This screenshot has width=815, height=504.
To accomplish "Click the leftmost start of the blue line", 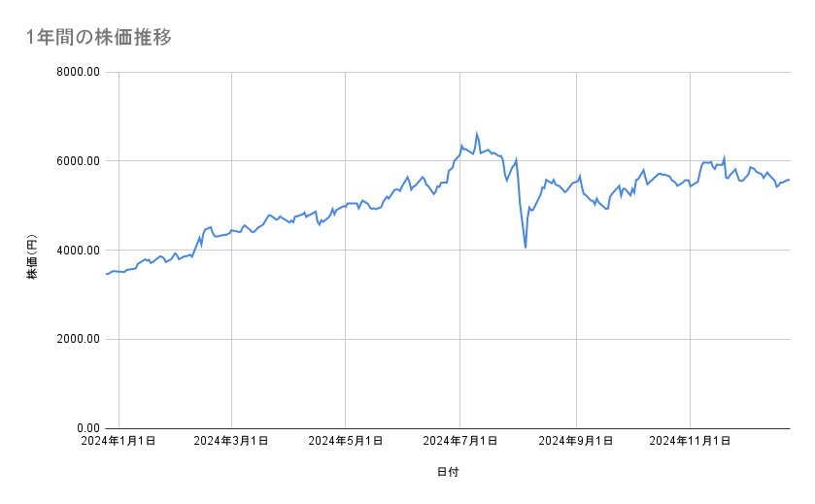I will [106, 274].
